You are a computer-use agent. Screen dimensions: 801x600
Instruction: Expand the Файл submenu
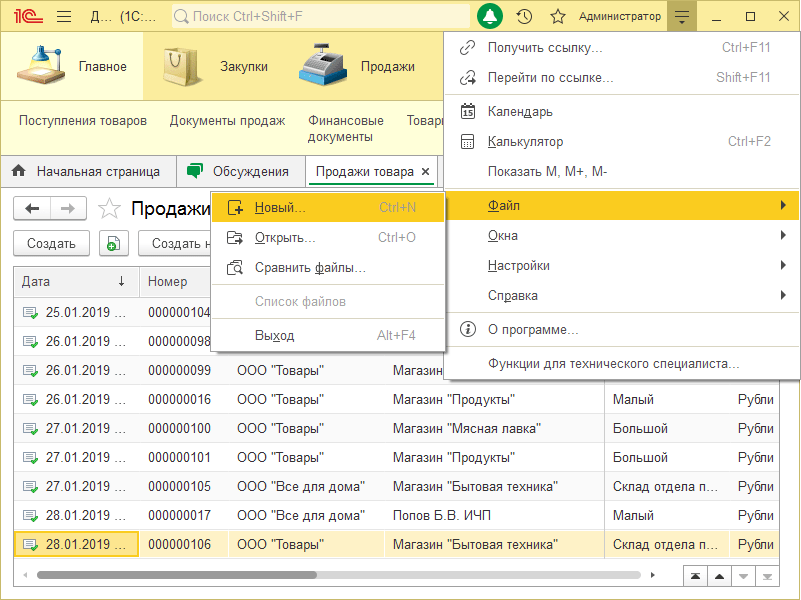pyautogui.click(x=621, y=205)
